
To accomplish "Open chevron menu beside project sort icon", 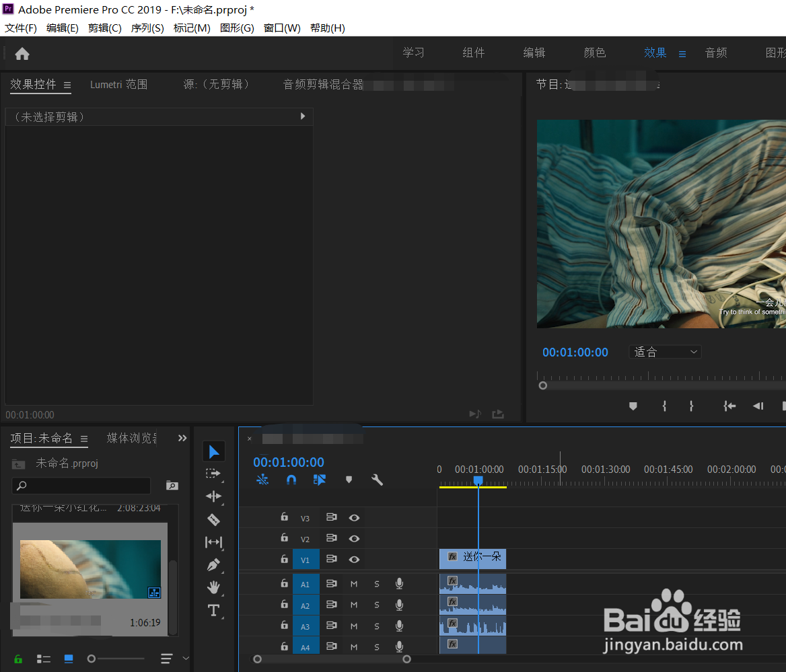I will [x=186, y=659].
